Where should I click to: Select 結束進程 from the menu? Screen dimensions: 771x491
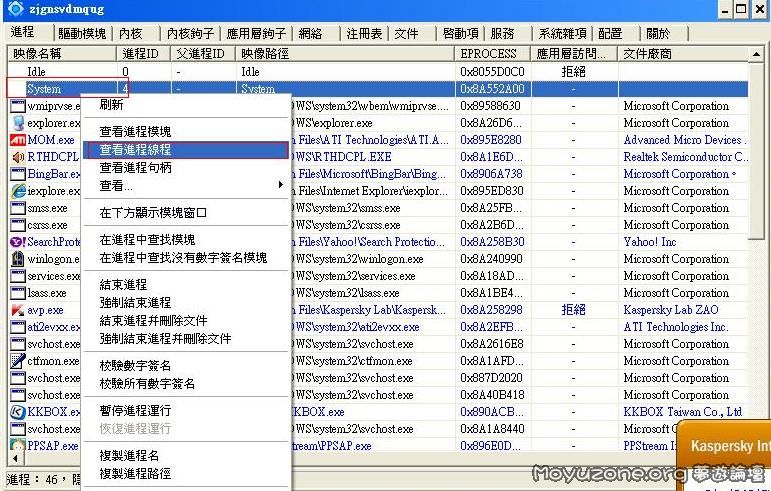pyautogui.click(x=186, y=285)
